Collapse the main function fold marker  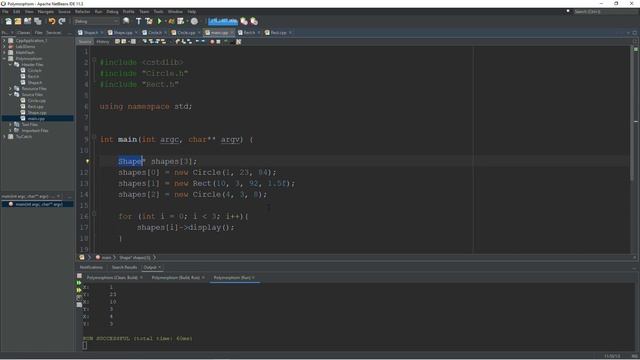pos(94,138)
